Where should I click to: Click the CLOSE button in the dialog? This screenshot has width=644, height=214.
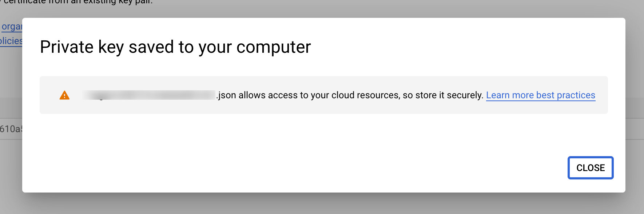591,168
